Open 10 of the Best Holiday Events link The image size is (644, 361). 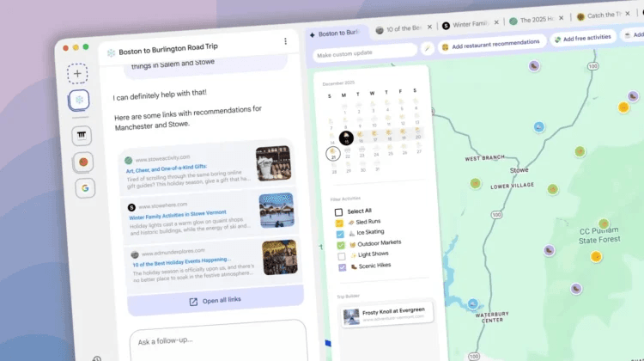tap(181, 261)
